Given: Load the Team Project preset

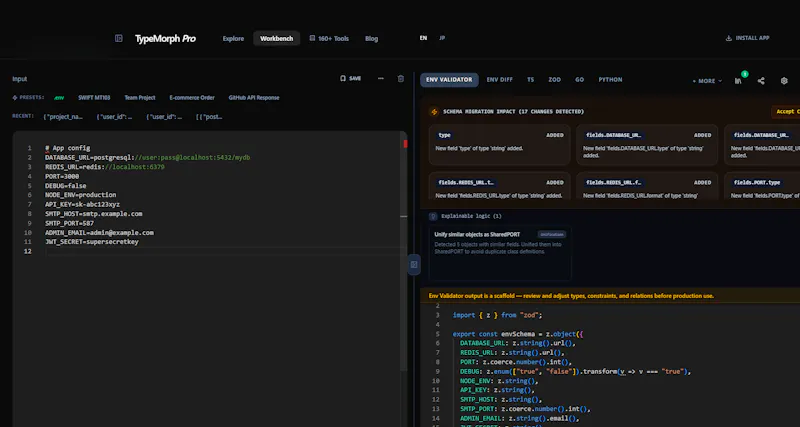Looking at the screenshot, I should [x=140, y=97].
